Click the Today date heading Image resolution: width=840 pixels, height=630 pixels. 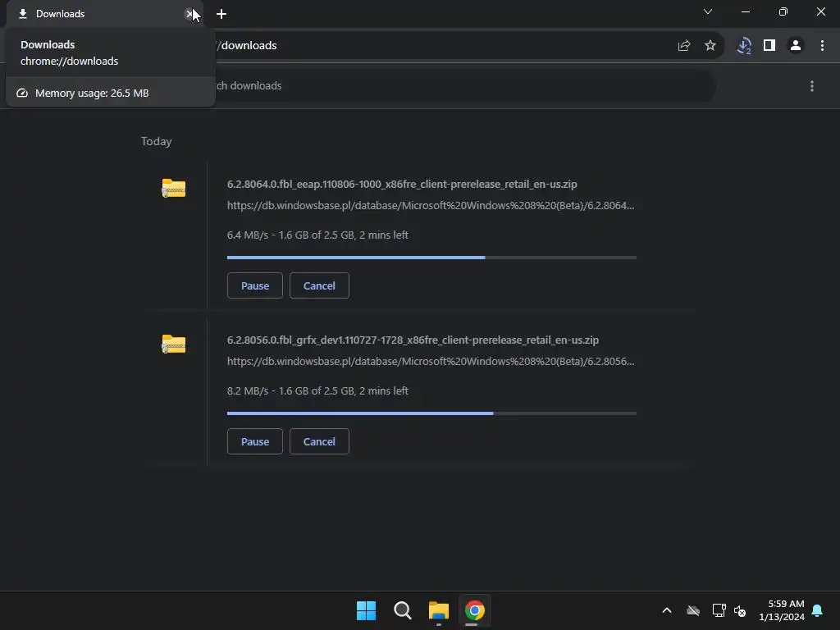click(157, 141)
